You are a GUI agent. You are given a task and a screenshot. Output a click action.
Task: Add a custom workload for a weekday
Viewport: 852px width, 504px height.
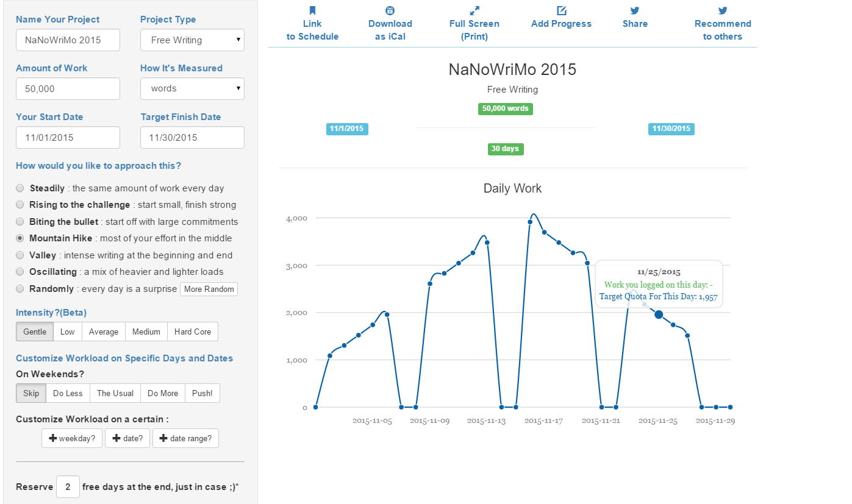(72, 438)
